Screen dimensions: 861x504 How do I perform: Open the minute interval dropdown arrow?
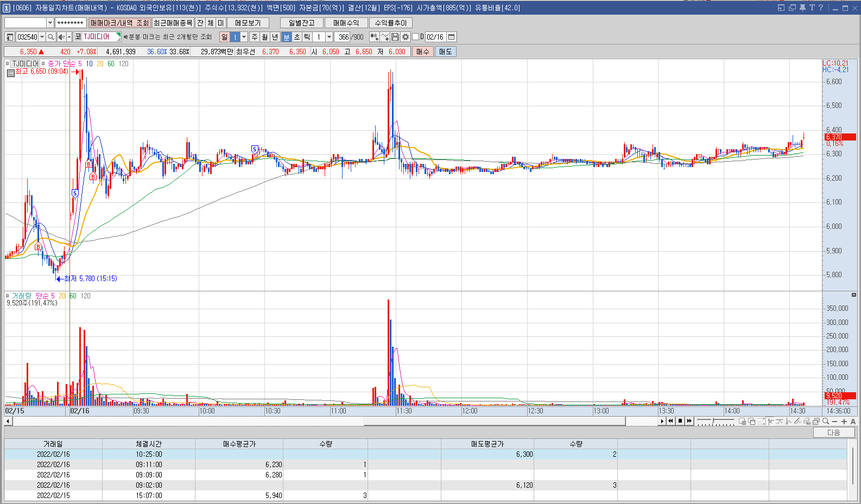(329, 37)
